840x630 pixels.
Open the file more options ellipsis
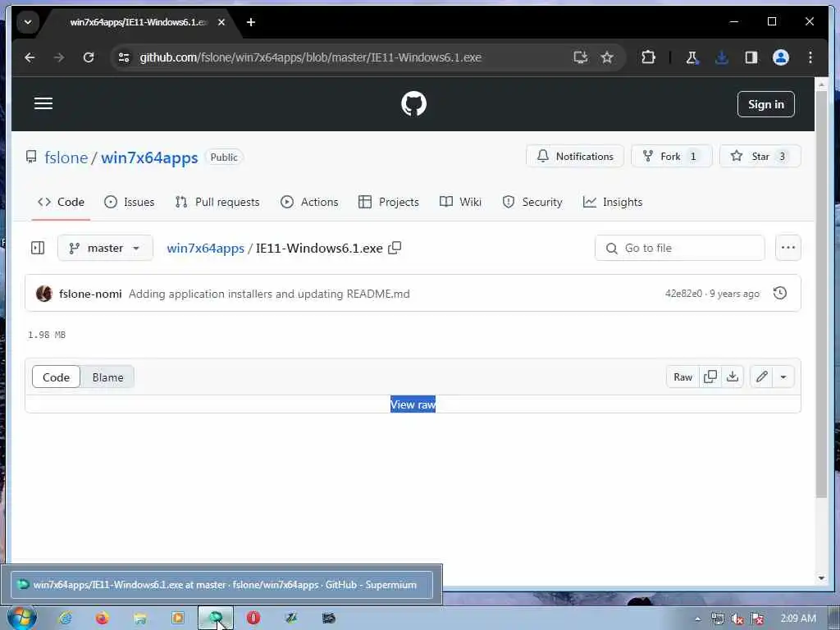(x=788, y=248)
